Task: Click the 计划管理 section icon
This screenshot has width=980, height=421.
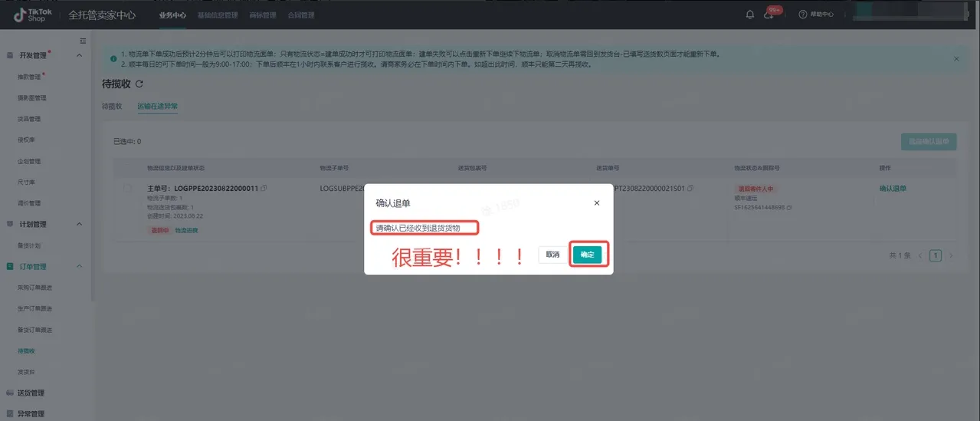Action: coord(10,224)
